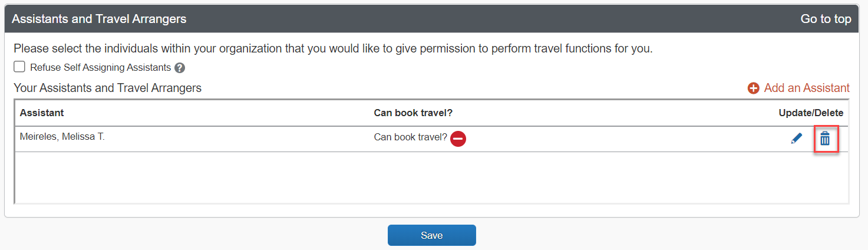868x250 pixels.
Task: Click the Refuse Self Assigning Assistants label text
Action: [x=101, y=67]
